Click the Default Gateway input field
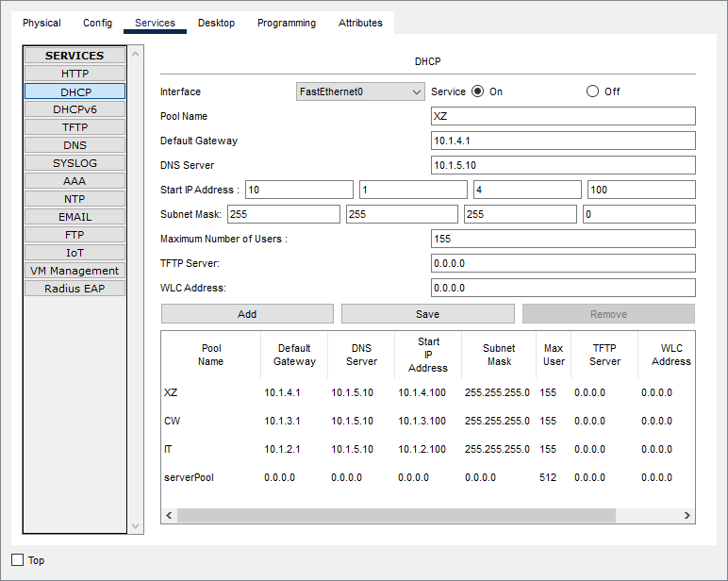728x581 pixels. coord(563,141)
